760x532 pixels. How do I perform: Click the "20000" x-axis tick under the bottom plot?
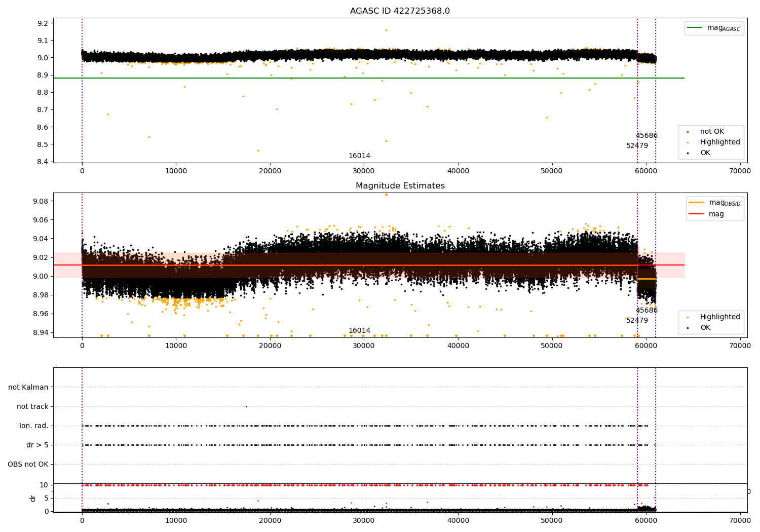(x=270, y=520)
